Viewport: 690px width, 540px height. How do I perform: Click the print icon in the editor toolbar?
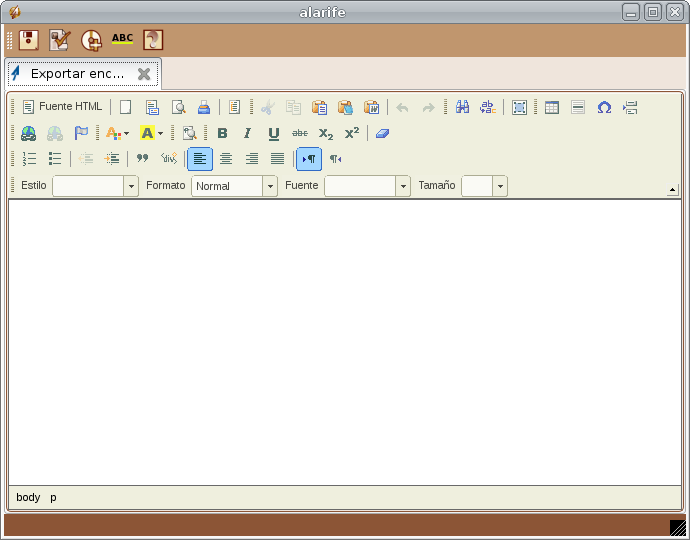[204, 107]
